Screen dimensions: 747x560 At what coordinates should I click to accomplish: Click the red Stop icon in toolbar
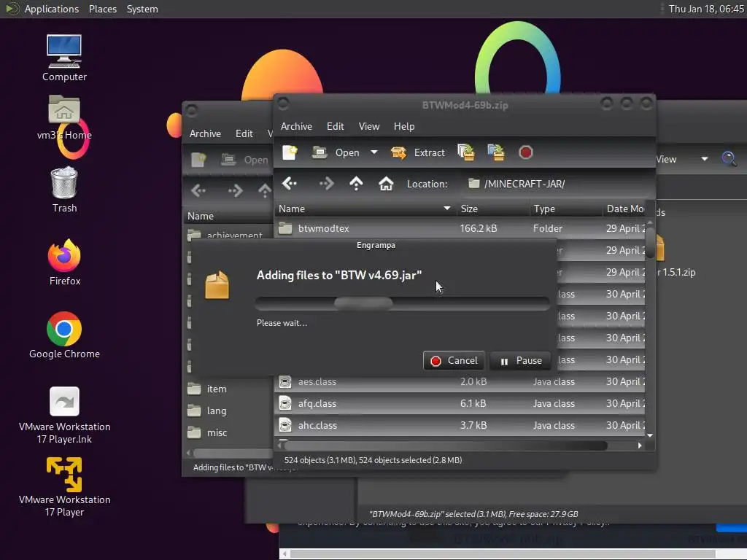(x=525, y=152)
